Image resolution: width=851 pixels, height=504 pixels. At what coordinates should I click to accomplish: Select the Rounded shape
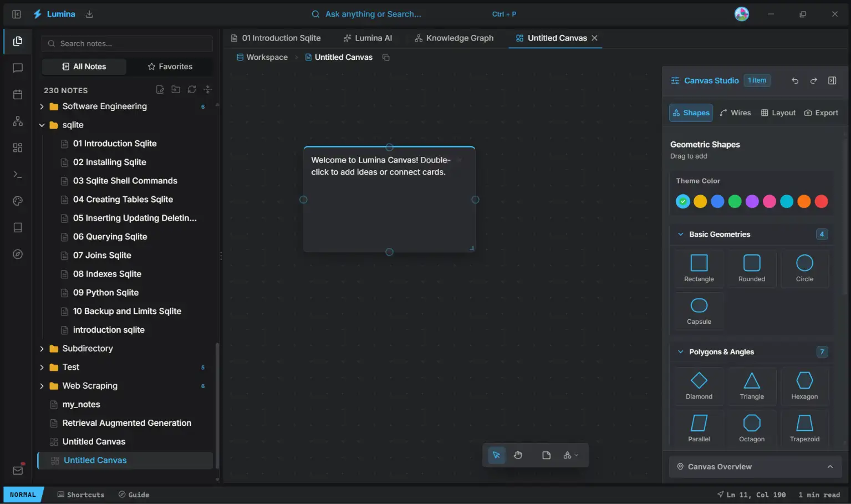point(751,268)
